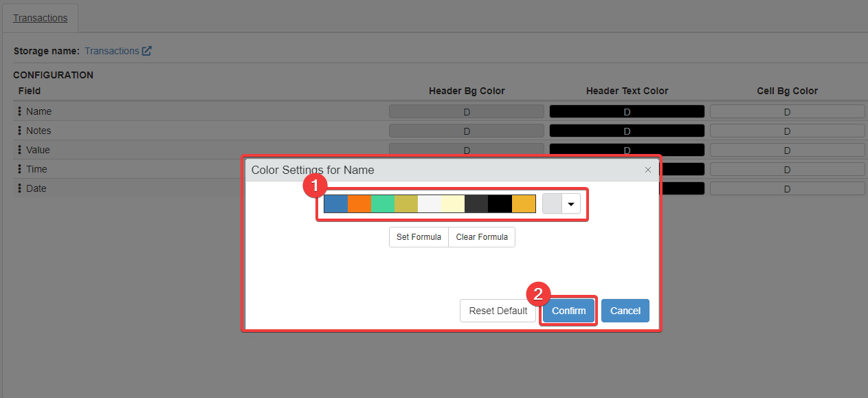Click the drag handle beside Name field

point(19,111)
